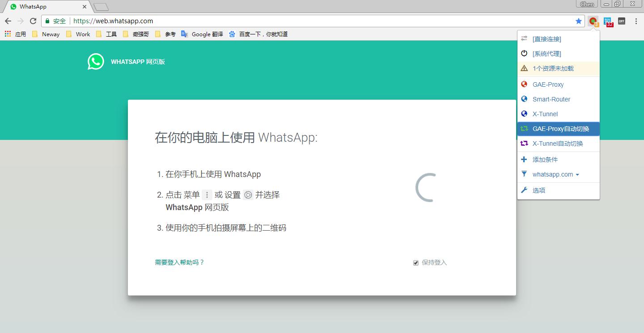644x333 pixels.
Task: Click the menu dots icon in step 2
Action: point(207,195)
